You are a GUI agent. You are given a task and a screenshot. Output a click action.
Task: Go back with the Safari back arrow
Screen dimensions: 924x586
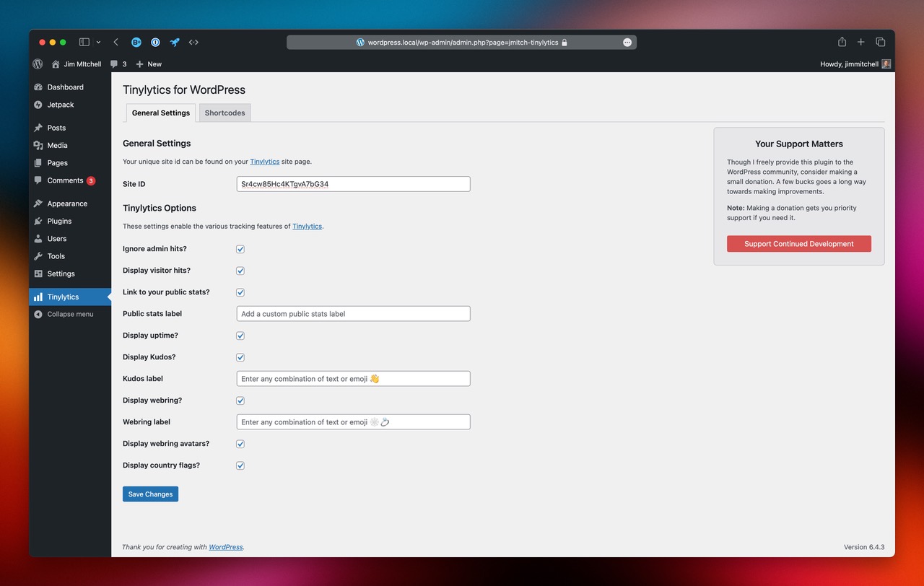tap(116, 43)
